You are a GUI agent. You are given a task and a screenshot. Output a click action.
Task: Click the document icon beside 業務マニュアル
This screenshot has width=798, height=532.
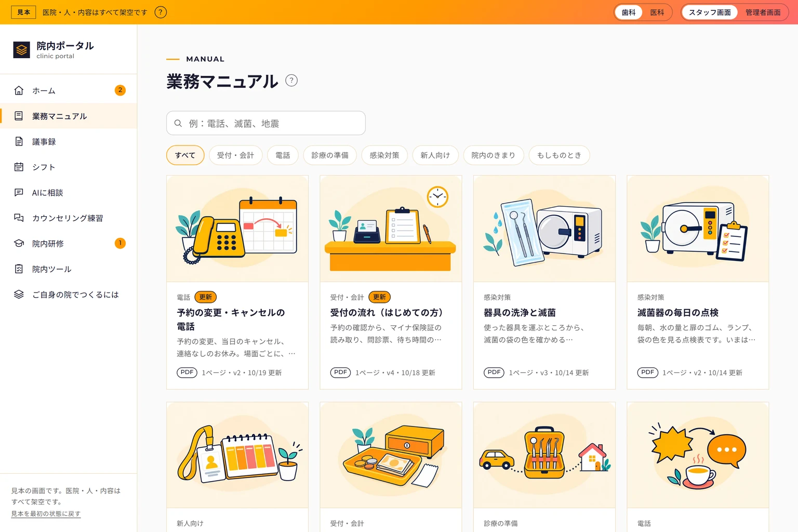[19, 116]
